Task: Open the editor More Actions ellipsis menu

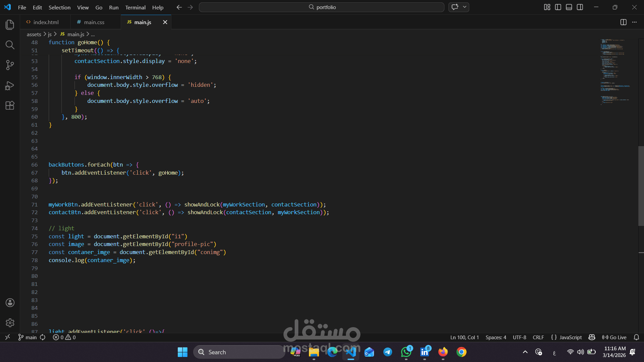Action: pos(634,22)
